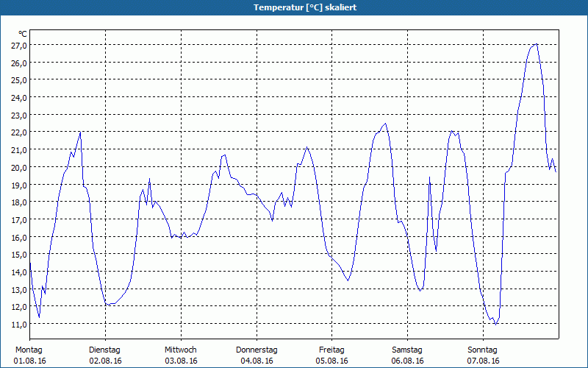Click the chart title 'Temperatur [°C] skaliert'
The width and height of the screenshot is (588, 368).
[305, 7]
